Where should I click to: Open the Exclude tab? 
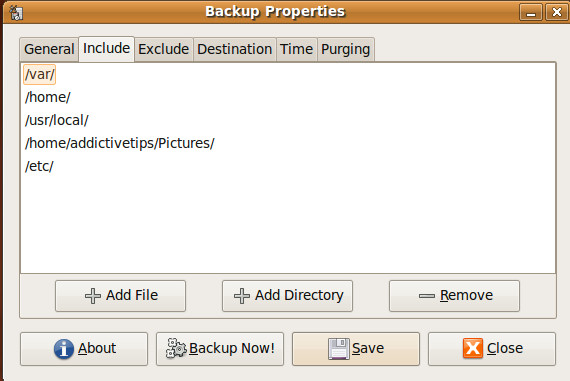[164, 49]
